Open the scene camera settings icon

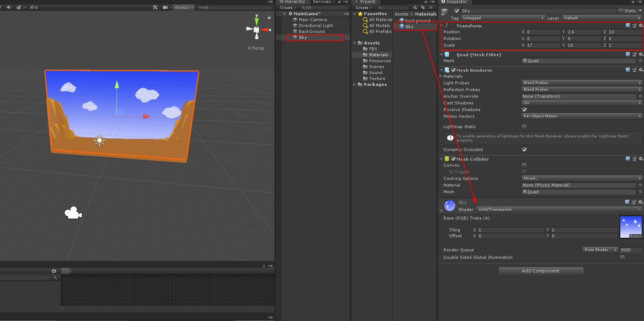click(x=165, y=7)
